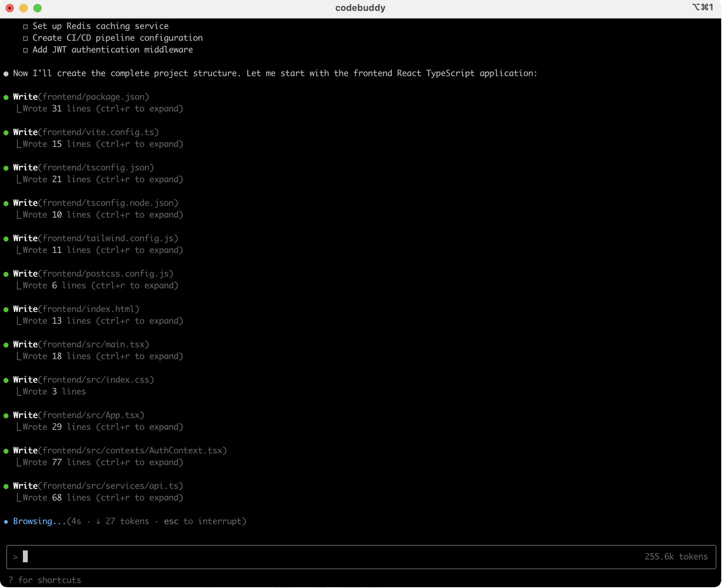Click 'Write(frontend/src/App.tsx)' line
This screenshot has width=722, height=588.
point(79,415)
